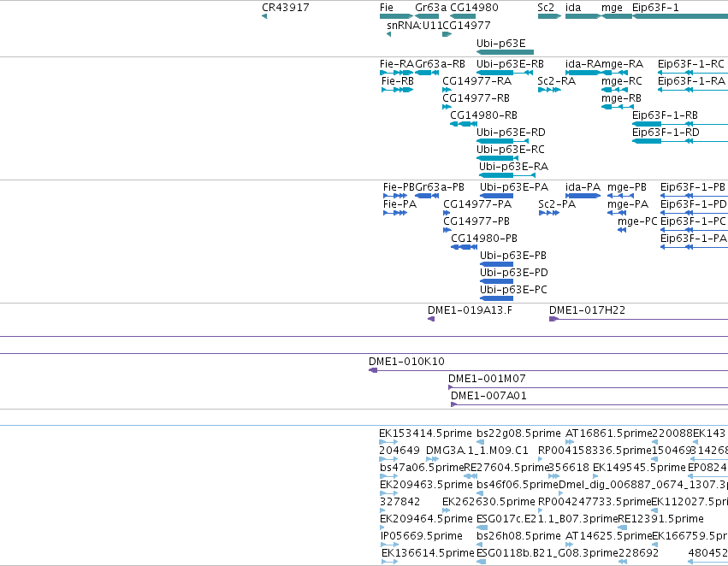728x566 pixels.
Task: Select the CG14977-RB transcript label
Action: point(476,98)
